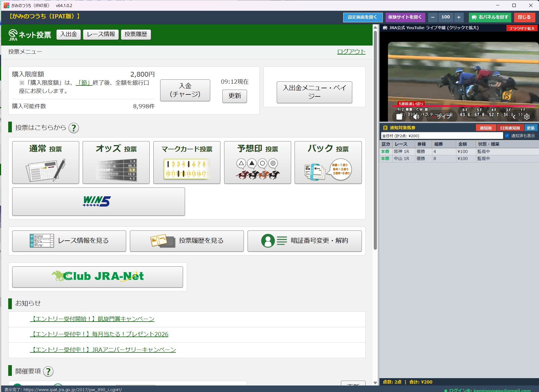This screenshot has height=392, width=539.
Task: Open the 入出金 menu tab
Action: 68,35
